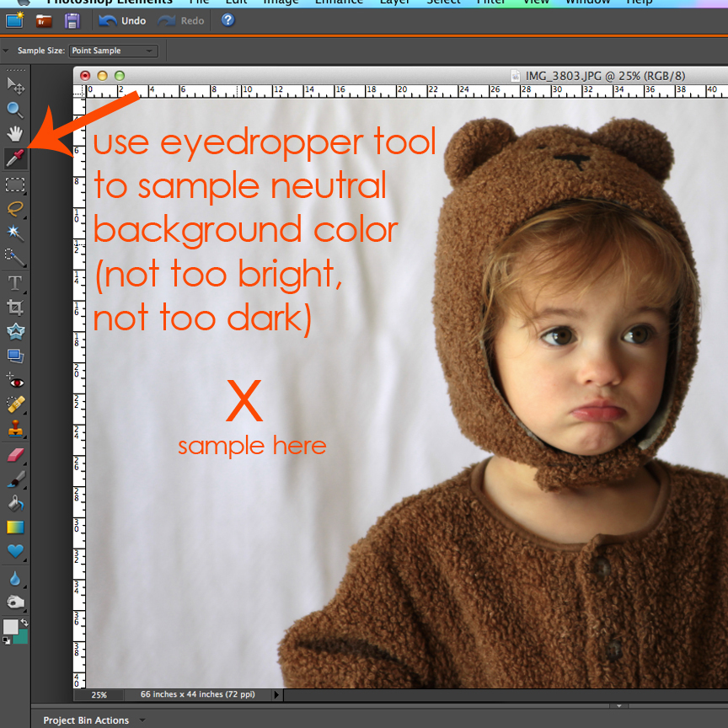
Task: Select the Lasso tool
Action: pyautogui.click(x=15, y=208)
